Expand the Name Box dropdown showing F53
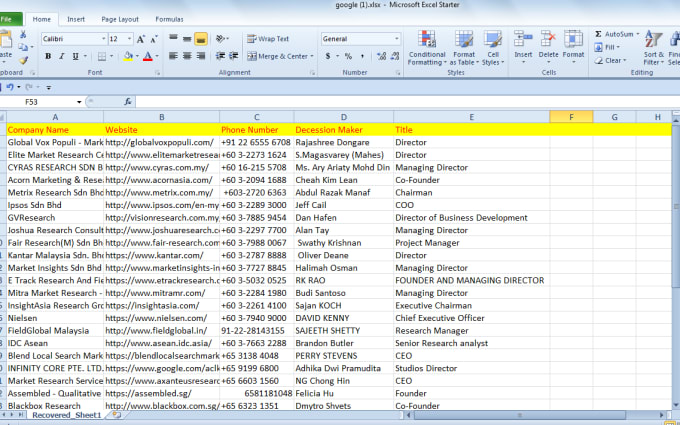This screenshot has width=680, height=425. tap(80, 102)
